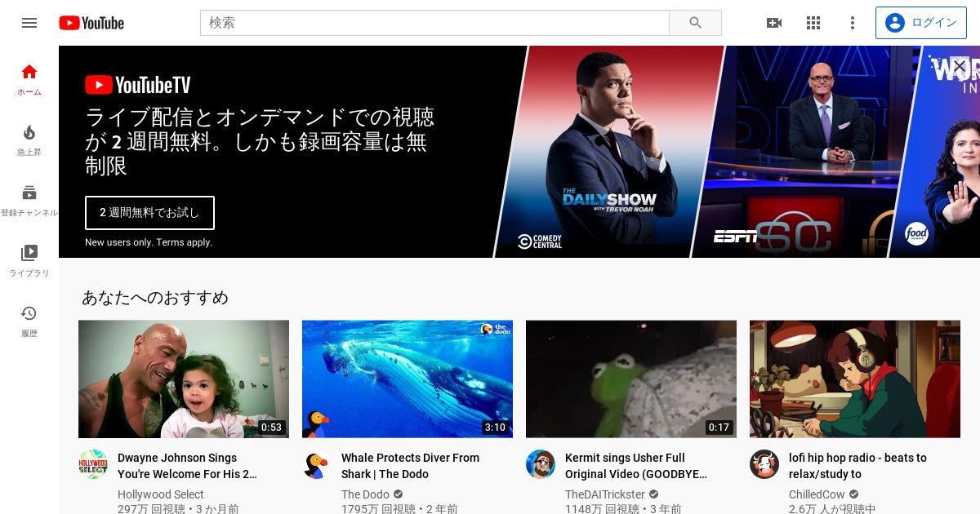Click the 3:10 duration badge
Viewport: 980px width, 514px height.
coord(495,428)
